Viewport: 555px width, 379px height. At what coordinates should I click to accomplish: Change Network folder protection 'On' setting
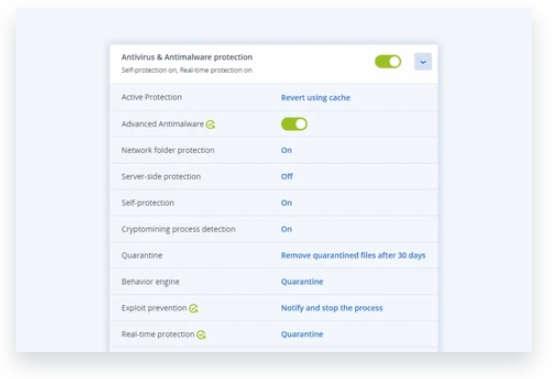click(x=286, y=150)
